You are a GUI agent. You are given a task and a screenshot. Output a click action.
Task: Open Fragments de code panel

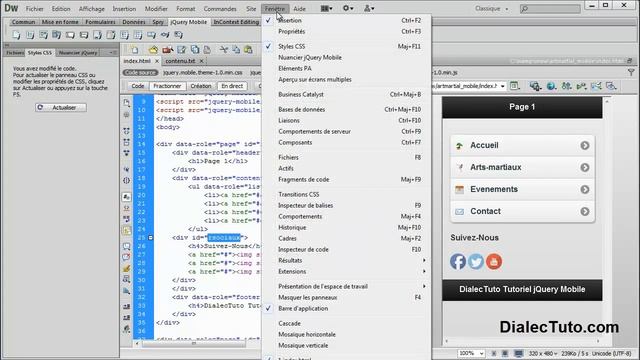pyautogui.click(x=346, y=180)
